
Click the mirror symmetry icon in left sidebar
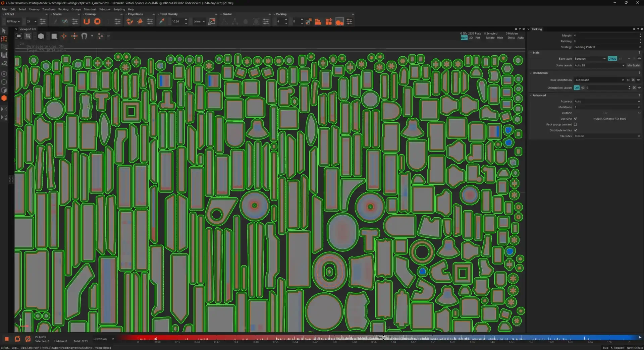click(4, 109)
